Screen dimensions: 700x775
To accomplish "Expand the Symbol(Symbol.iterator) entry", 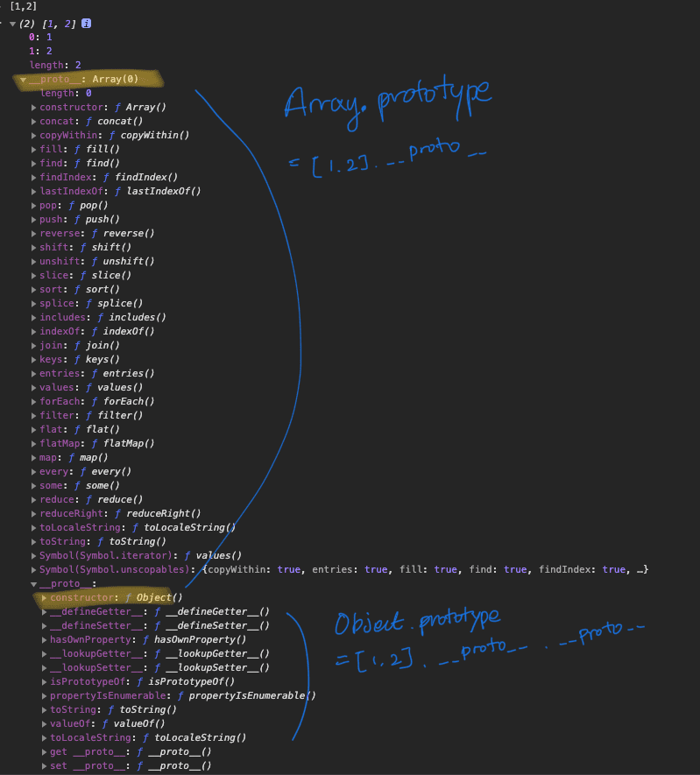I will click(33, 556).
